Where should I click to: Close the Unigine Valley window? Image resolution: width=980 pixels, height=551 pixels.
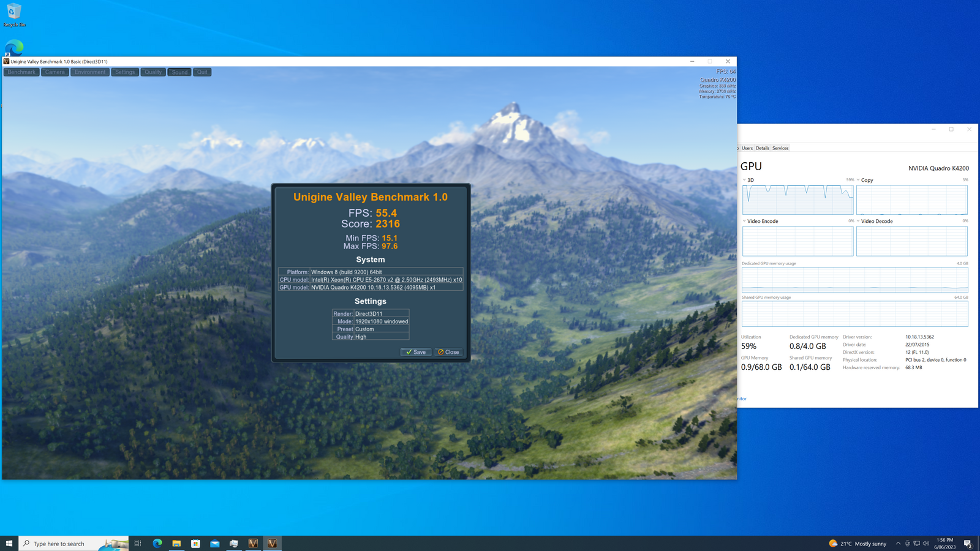[728, 61]
